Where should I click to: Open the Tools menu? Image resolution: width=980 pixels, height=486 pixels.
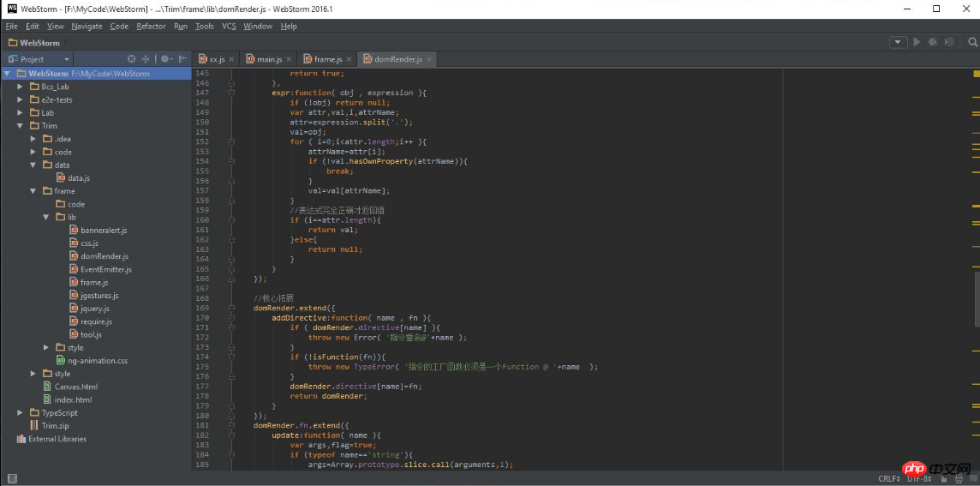pos(205,27)
